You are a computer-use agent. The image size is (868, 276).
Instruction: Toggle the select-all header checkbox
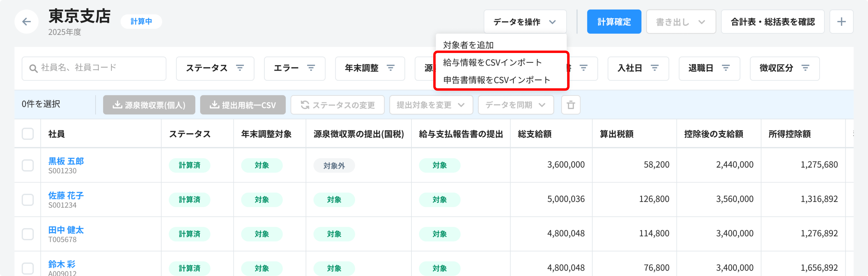(28, 134)
